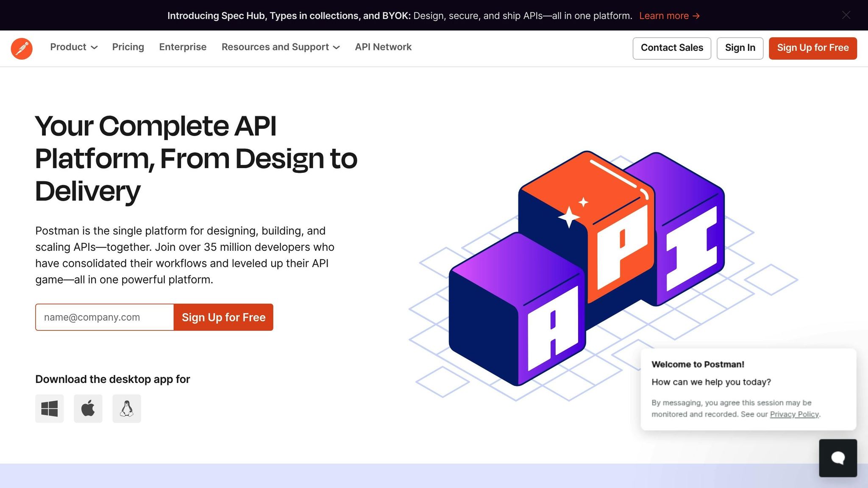Open the Privacy Policy link
Viewport: 868px width, 488px height.
794,414
